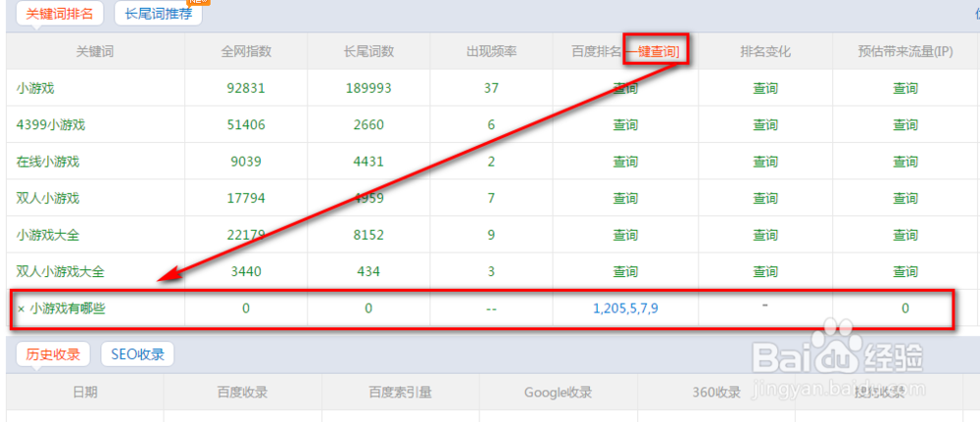The width and height of the screenshot is (980, 422).
Task: Click the ranking result 1,205,5,7,9
Action: tap(625, 307)
